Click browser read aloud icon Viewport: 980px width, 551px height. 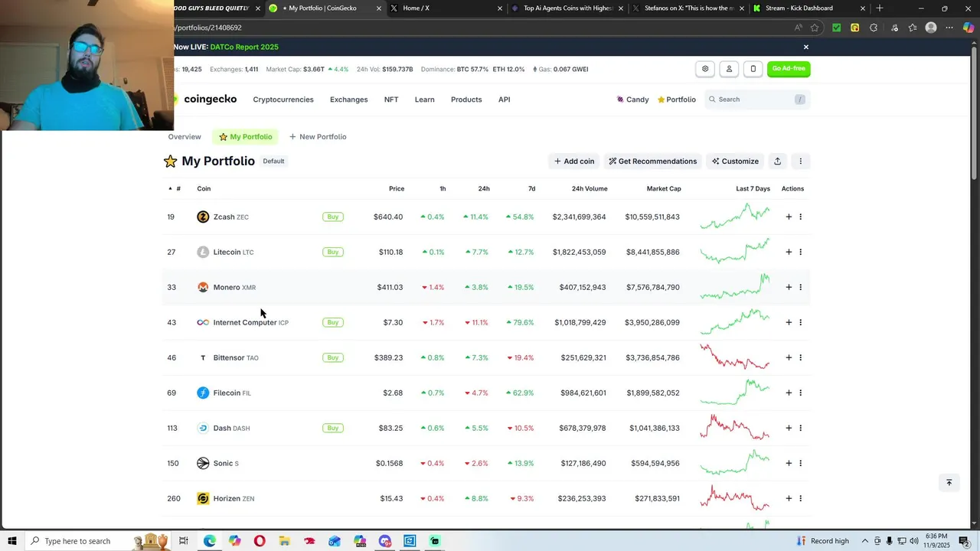798,28
